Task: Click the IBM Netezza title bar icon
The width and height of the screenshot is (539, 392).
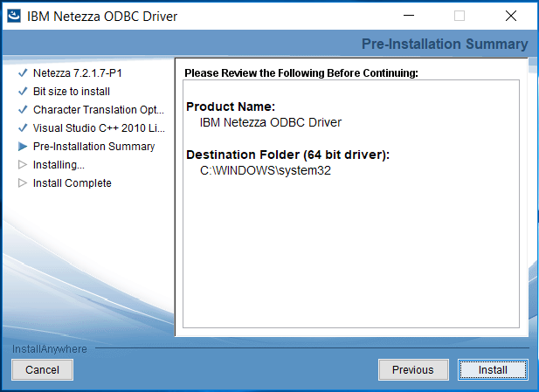Action: [14, 16]
